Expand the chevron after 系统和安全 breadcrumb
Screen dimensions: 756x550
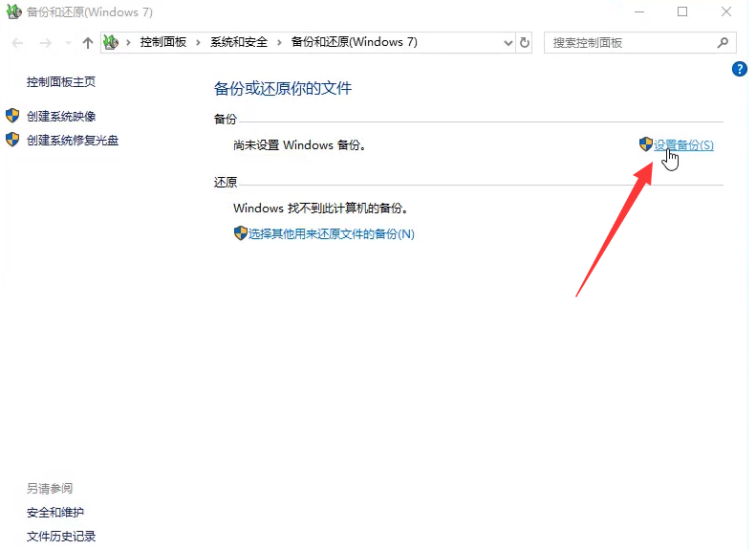279,42
